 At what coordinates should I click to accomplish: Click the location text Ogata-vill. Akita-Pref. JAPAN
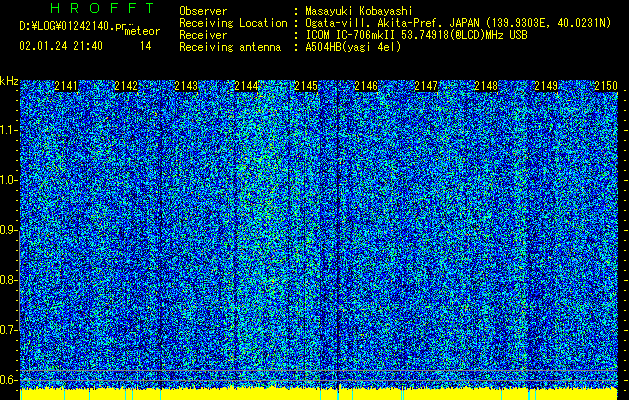click(395, 23)
